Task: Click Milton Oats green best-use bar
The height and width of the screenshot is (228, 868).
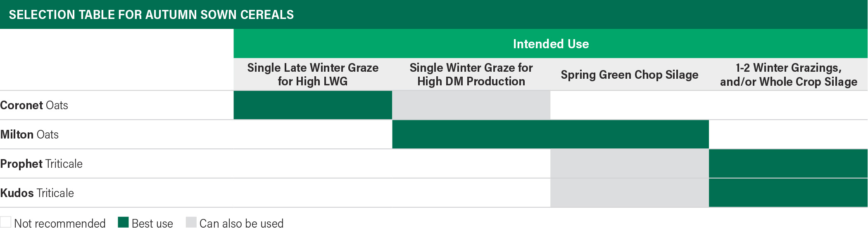Action: click(x=550, y=134)
